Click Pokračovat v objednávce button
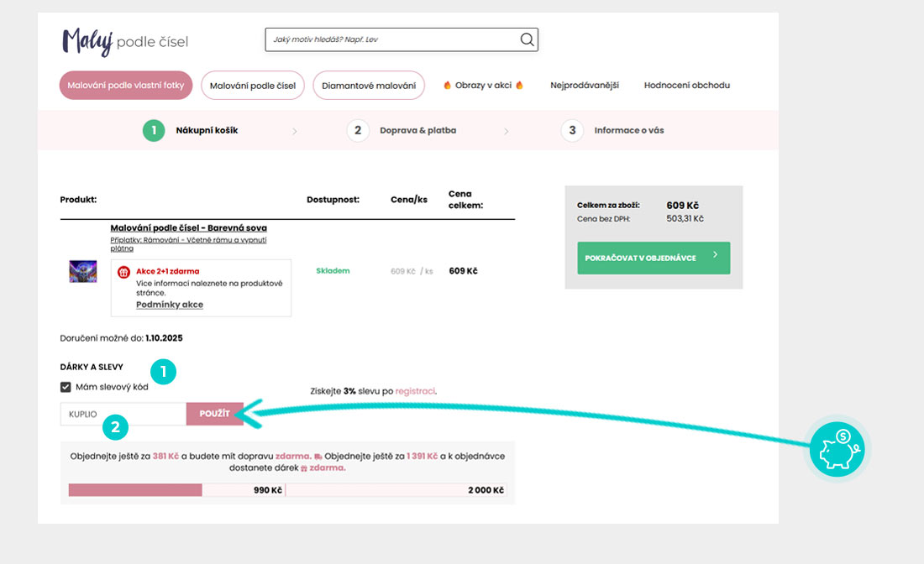 point(654,258)
